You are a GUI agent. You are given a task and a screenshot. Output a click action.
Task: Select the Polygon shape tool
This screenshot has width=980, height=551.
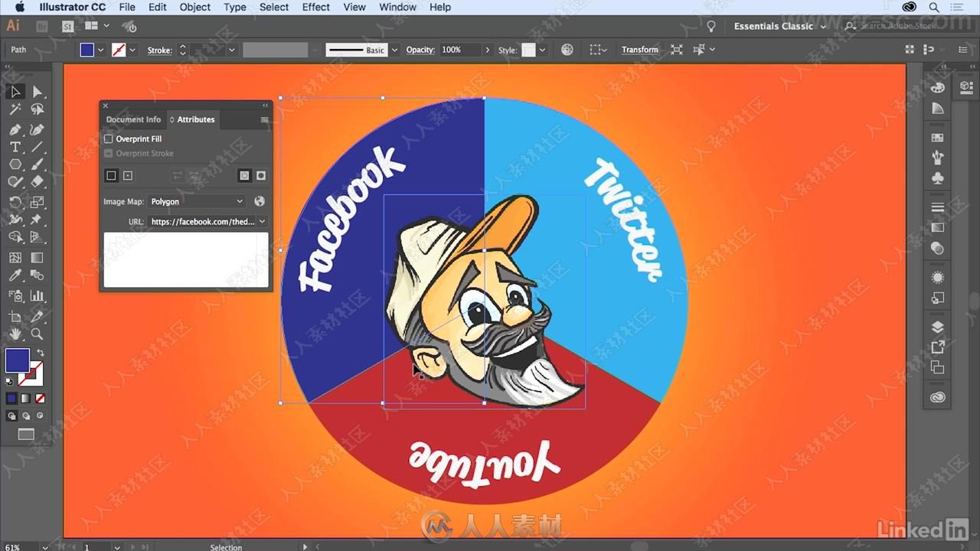coord(15,165)
